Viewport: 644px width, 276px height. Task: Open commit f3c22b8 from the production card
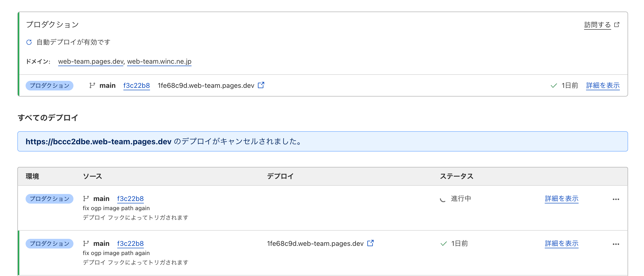coord(136,85)
